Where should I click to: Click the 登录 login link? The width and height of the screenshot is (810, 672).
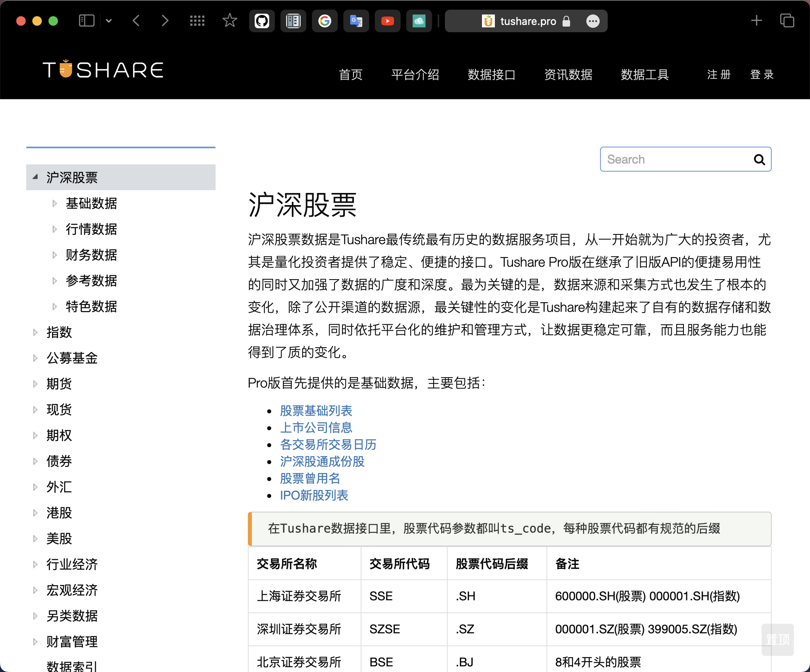(x=762, y=75)
